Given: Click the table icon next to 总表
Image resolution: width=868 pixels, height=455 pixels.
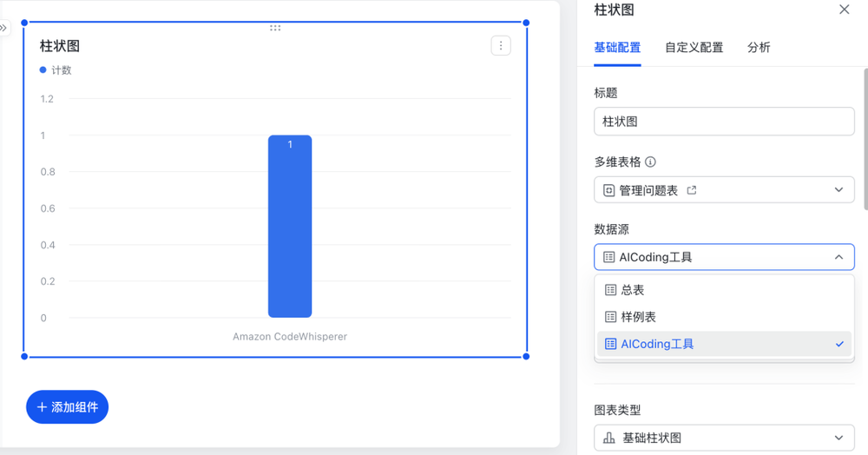Looking at the screenshot, I should (610, 290).
